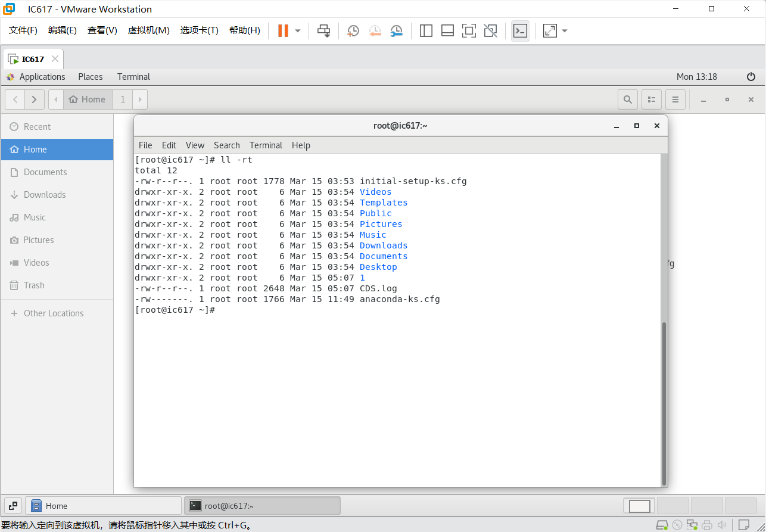This screenshot has height=532, width=766.
Task: Open the 选项卡(T) menu
Action: click(200, 30)
